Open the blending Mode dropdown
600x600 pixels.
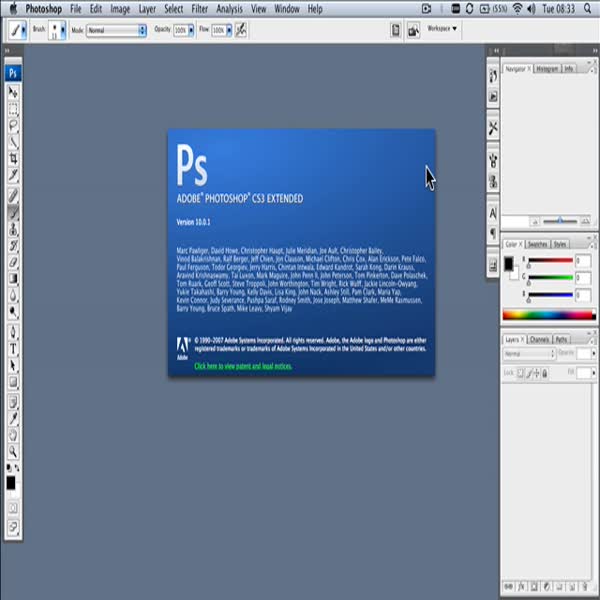115,30
